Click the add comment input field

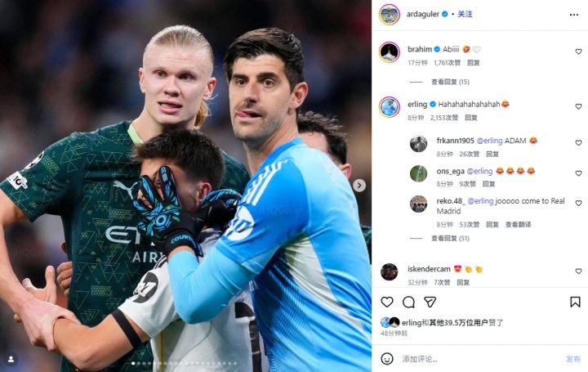[x=480, y=359]
